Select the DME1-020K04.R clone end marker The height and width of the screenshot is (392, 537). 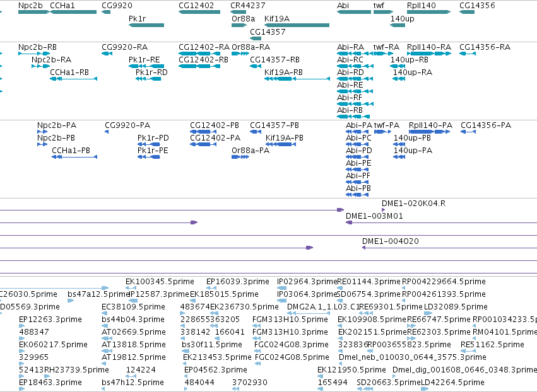click(x=383, y=210)
